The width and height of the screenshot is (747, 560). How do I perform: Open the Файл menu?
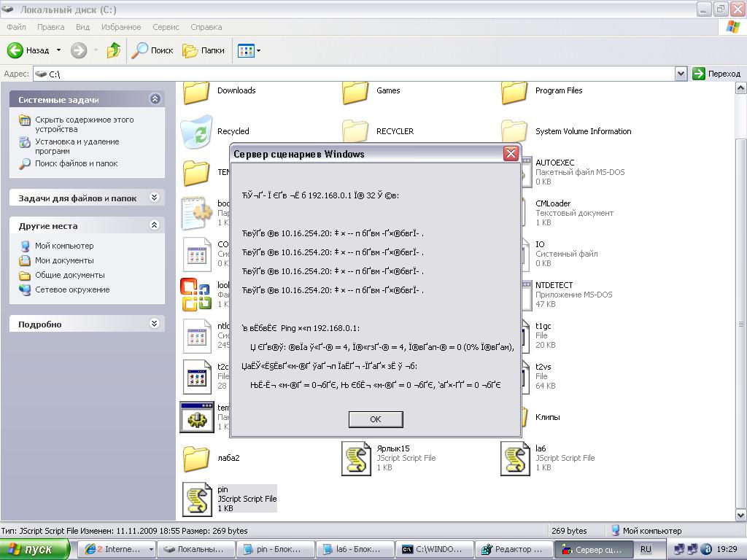point(16,27)
